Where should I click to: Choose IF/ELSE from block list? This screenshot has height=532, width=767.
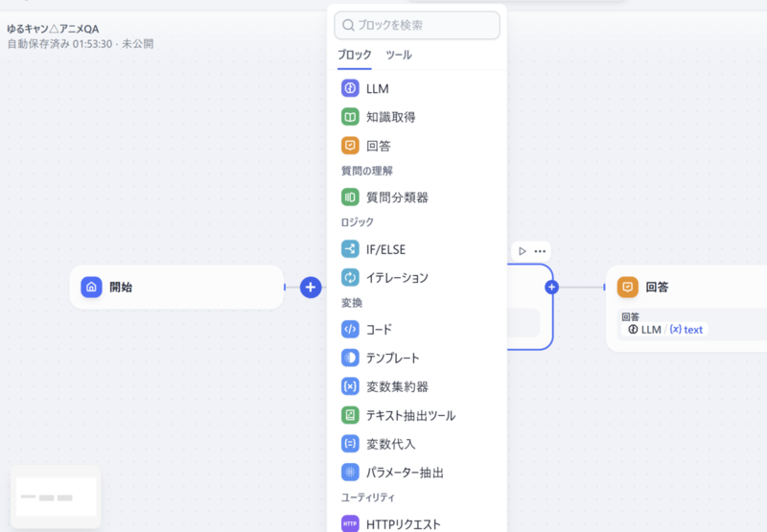(x=386, y=249)
